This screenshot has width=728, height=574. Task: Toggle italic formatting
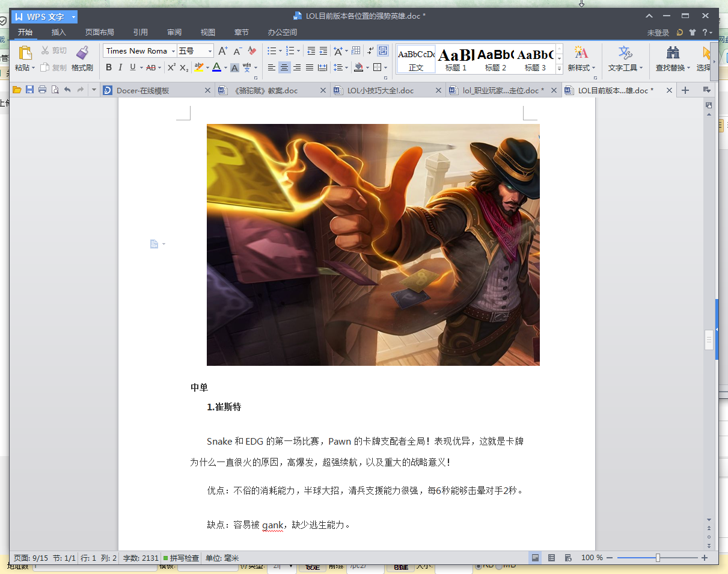pos(120,67)
